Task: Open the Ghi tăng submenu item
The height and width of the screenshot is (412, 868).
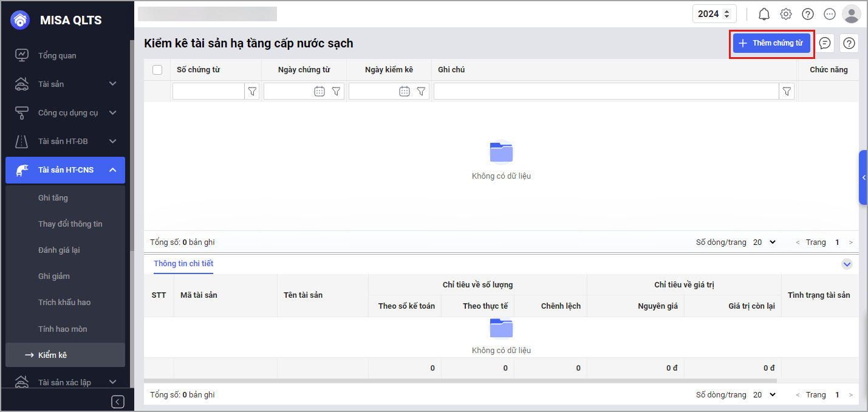Action: click(53, 197)
